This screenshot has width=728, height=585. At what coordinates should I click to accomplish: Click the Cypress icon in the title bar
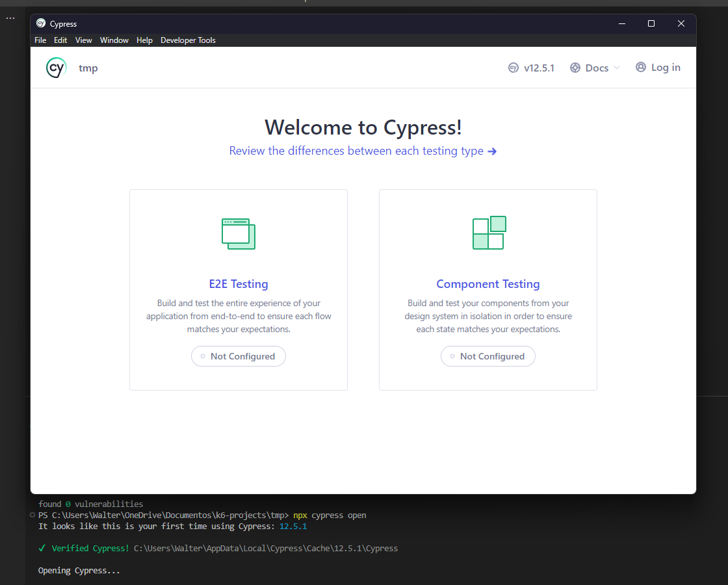pyautogui.click(x=42, y=23)
